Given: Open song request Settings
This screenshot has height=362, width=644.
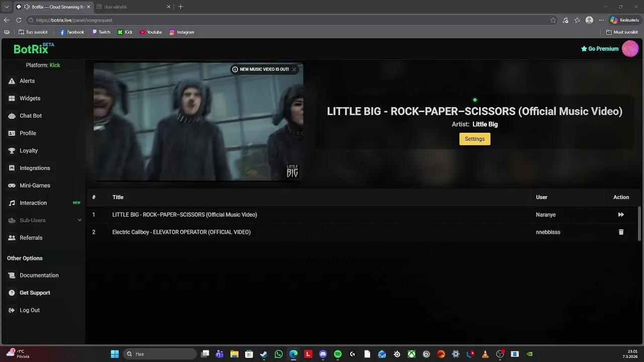Looking at the screenshot, I should pos(474,139).
